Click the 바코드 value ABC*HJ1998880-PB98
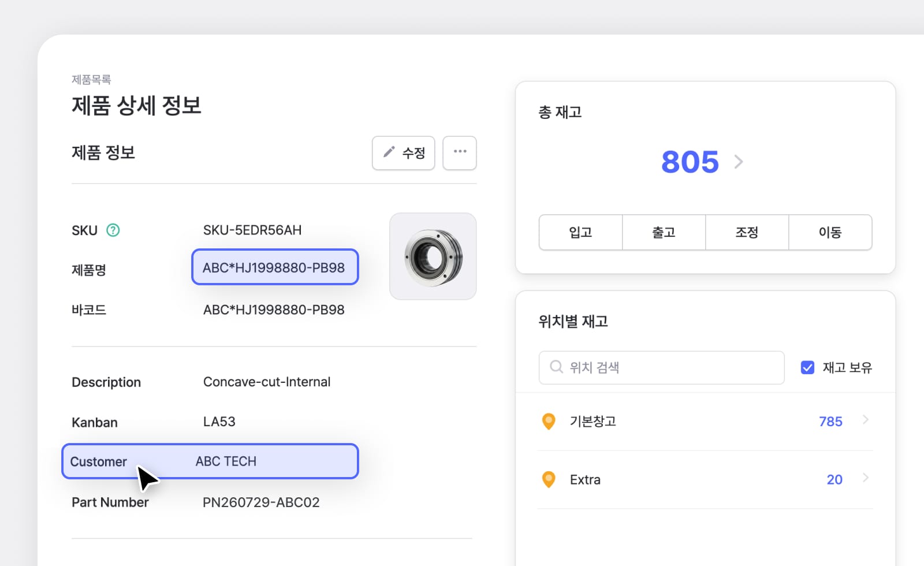Viewport: 924px width, 566px height. 274,310
